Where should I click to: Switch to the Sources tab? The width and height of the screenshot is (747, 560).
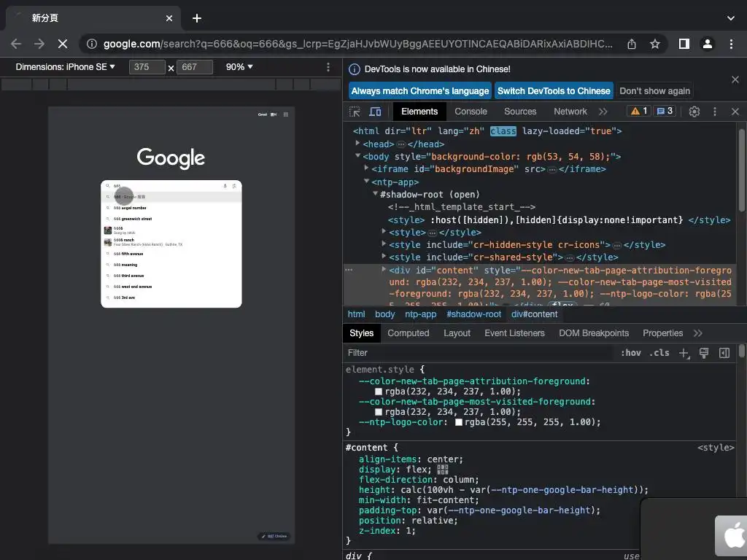coord(520,112)
